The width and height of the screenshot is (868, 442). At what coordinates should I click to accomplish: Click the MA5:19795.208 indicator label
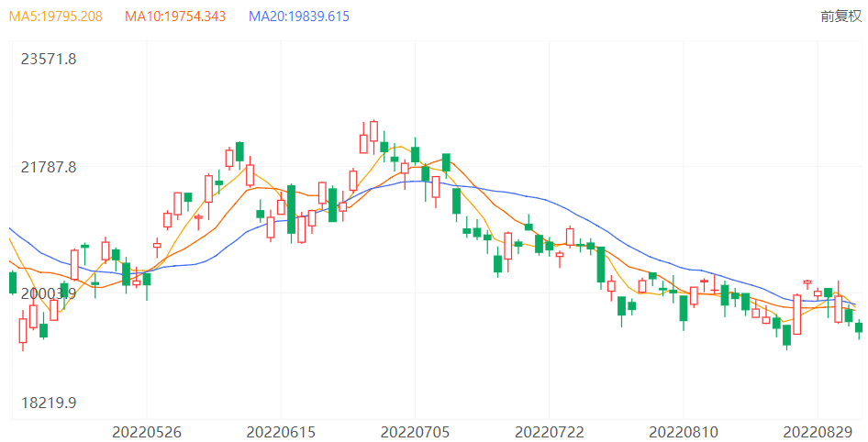[56, 16]
